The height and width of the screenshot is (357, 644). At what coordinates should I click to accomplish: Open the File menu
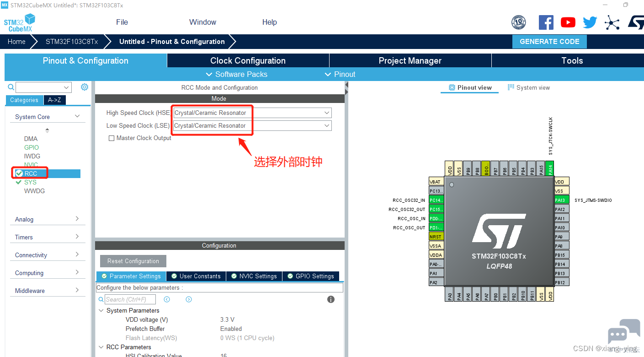122,22
